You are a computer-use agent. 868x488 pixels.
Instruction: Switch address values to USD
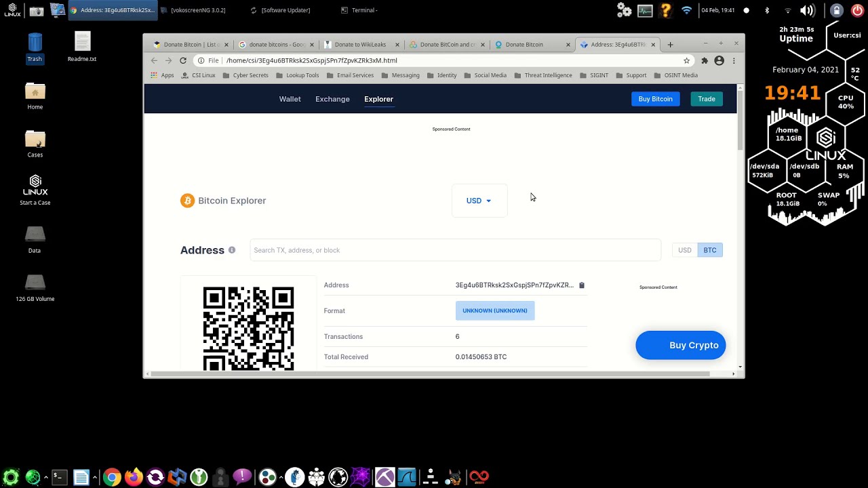coord(685,250)
